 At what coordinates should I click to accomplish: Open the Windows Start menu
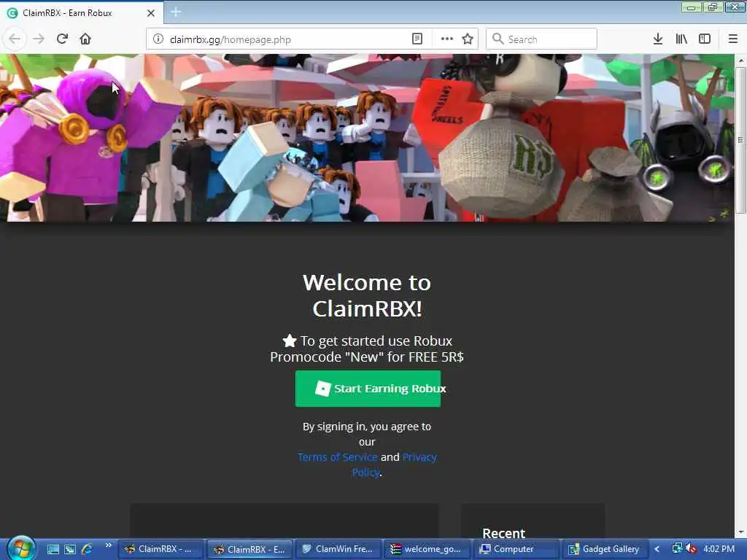21,548
